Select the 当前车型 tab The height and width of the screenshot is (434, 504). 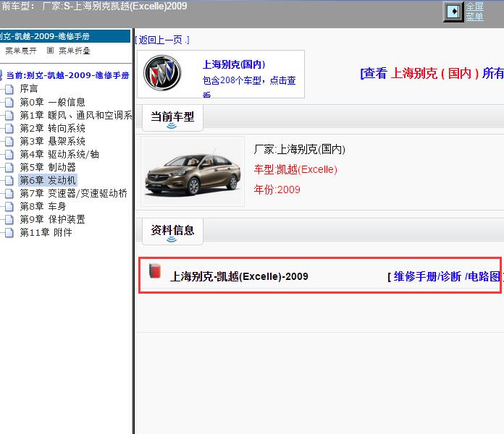[172, 118]
